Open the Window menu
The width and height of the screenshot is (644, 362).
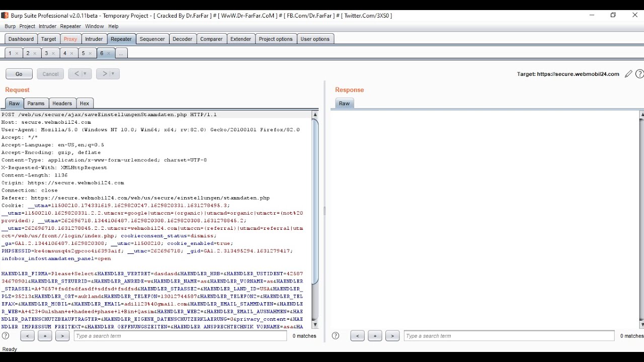94,27
